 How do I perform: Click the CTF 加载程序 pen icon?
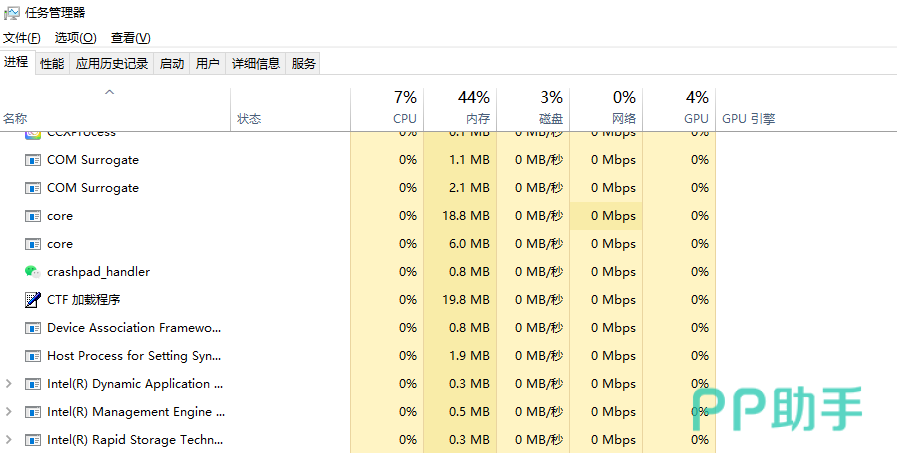coord(32,300)
